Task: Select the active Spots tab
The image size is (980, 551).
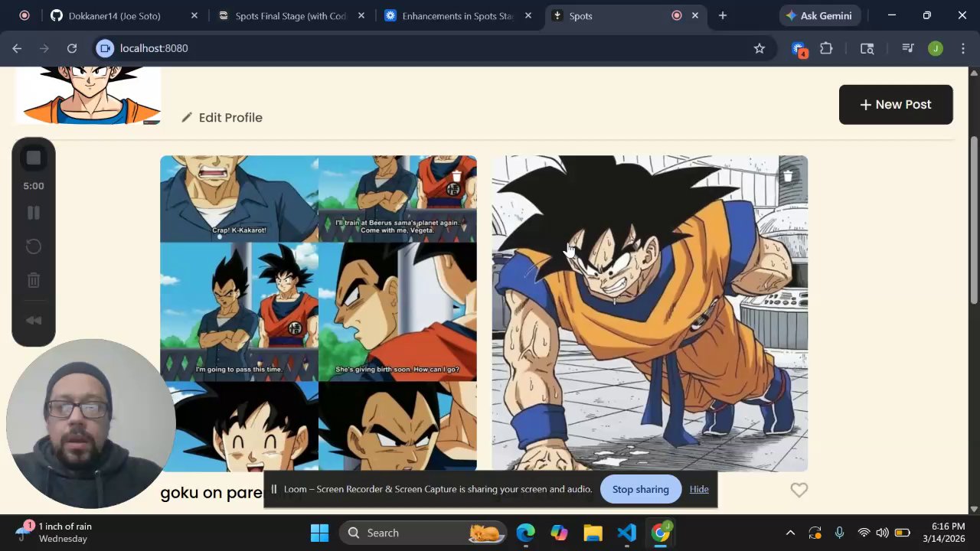Action: tap(612, 15)
